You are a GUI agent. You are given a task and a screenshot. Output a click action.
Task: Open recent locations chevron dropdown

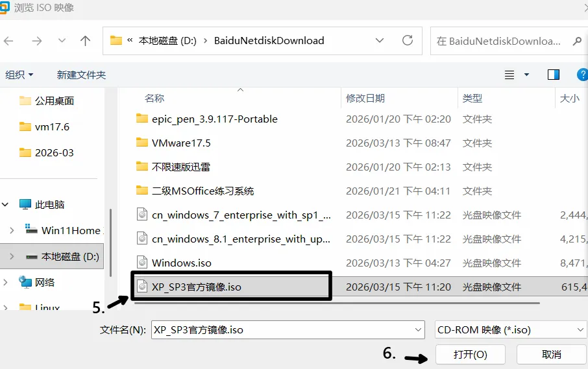click(62, 41)
